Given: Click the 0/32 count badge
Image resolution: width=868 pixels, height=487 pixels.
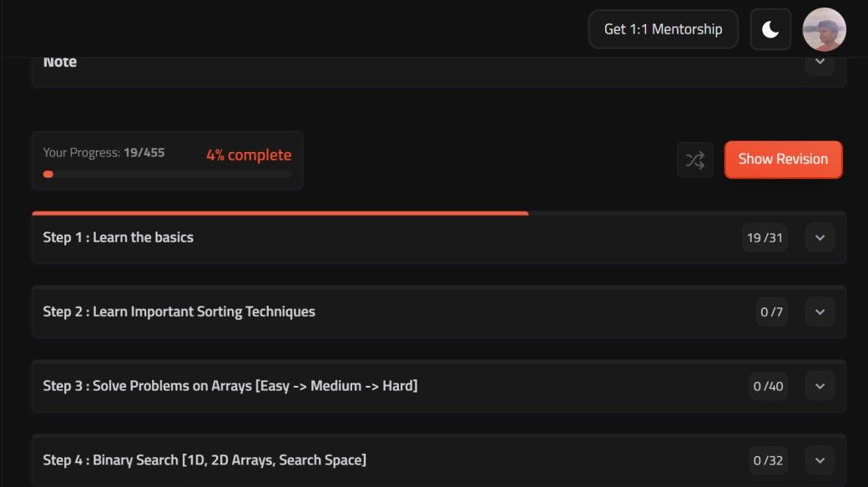Looking at the screenshot, I should pyautogui.click(x=768, y=460).
